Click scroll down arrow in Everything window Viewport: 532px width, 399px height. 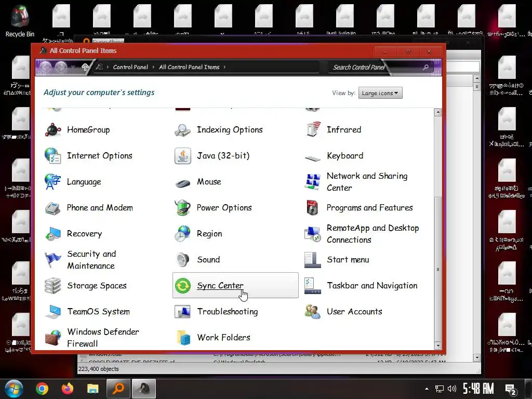pyautogui.click(x=477, y=357)
